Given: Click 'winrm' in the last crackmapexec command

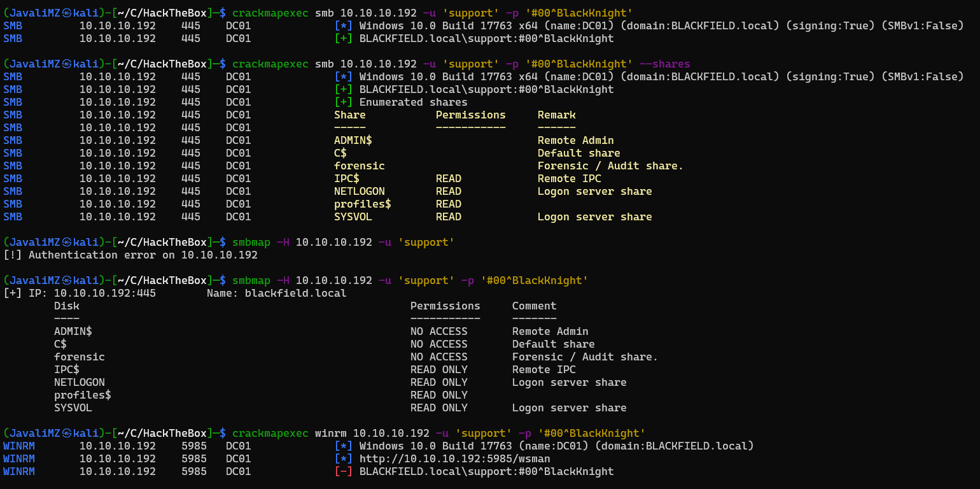Looking at the screenshot, I should tap(331, 433).
